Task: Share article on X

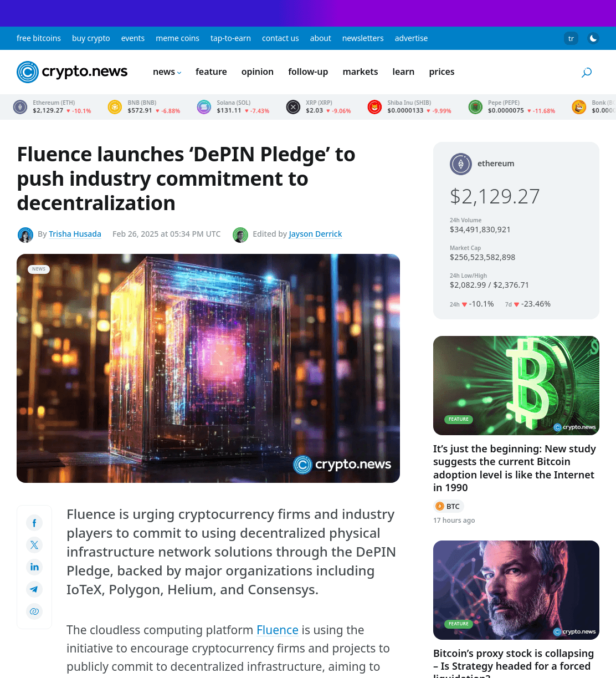Action: [x=34, y=545]
